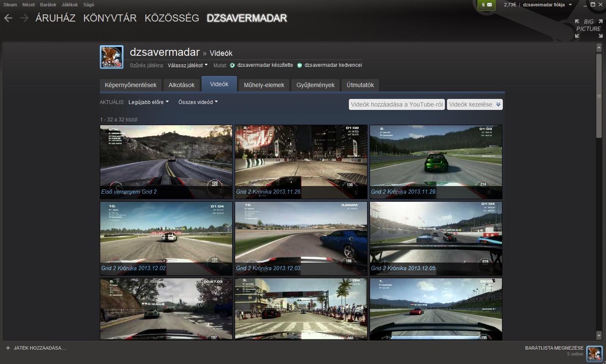606x364 pixels.
Task: Open 'Videók kezelése' dropdown button
Action: pos(474,104)
